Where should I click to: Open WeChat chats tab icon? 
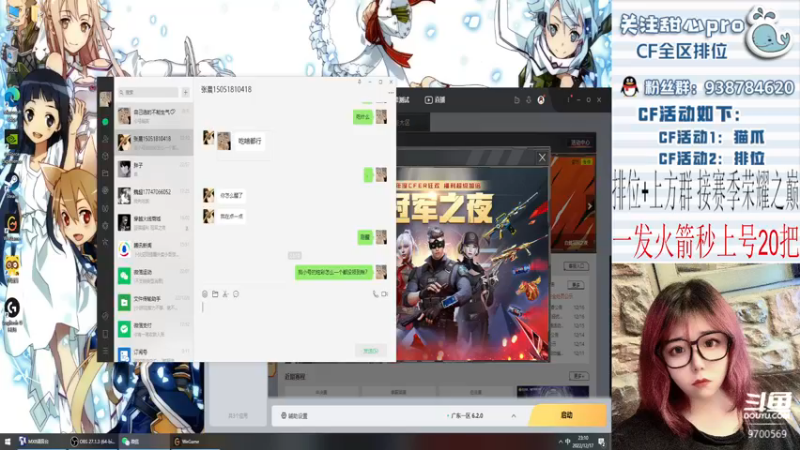click(x=105, y=122)
